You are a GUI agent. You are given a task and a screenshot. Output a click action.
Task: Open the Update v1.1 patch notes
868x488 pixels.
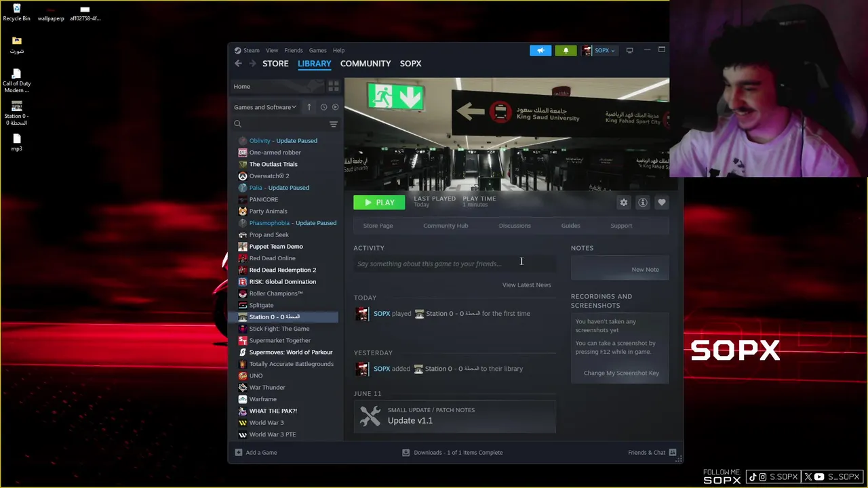(x=454, y=415)
